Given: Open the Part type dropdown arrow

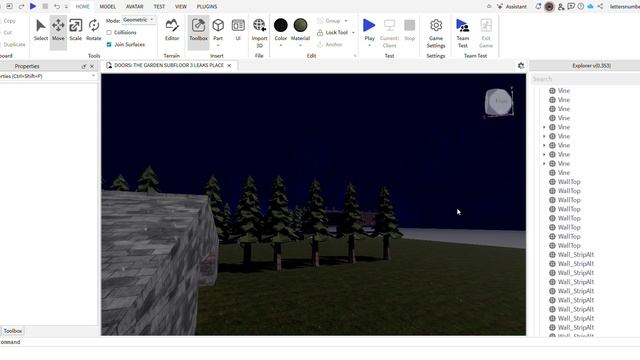Looking at the screenshot, I should tap(218, 45).
